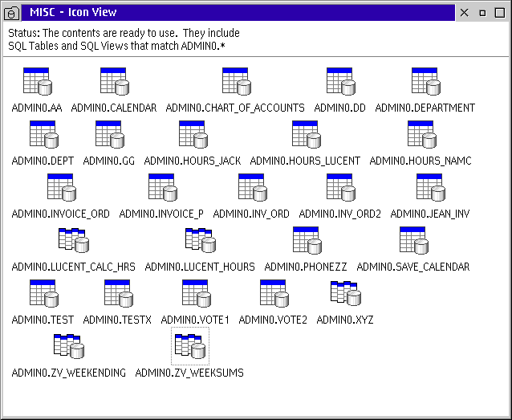The width and height of the screenshot is (512, 420).
Task: Click the ADMIN0.AA label text
Action: [x=37, y=108]
